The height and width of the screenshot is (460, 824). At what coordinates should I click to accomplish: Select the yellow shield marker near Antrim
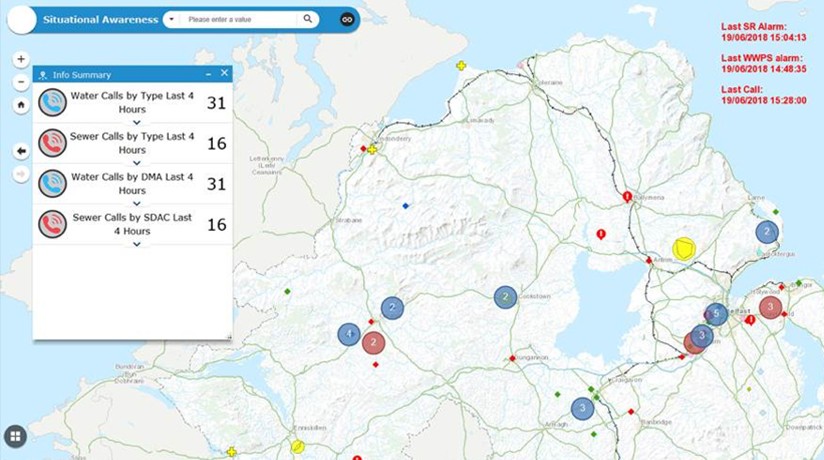click(x=684, y=248)
